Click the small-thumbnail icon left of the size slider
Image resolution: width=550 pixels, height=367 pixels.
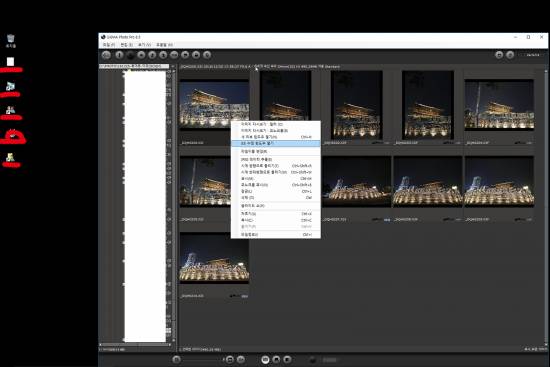[176, 359]
